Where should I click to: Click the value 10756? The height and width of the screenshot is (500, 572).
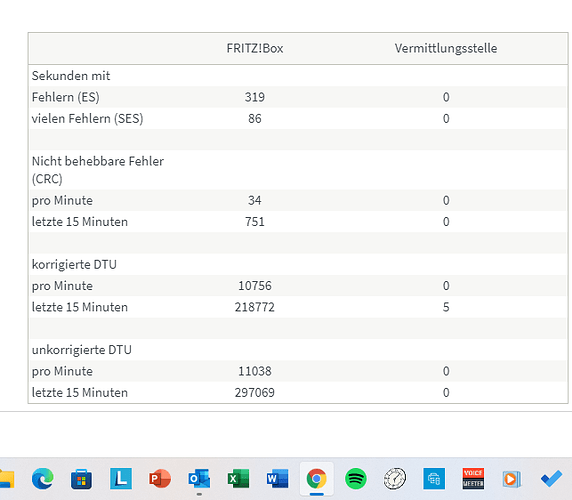[255, 286]
